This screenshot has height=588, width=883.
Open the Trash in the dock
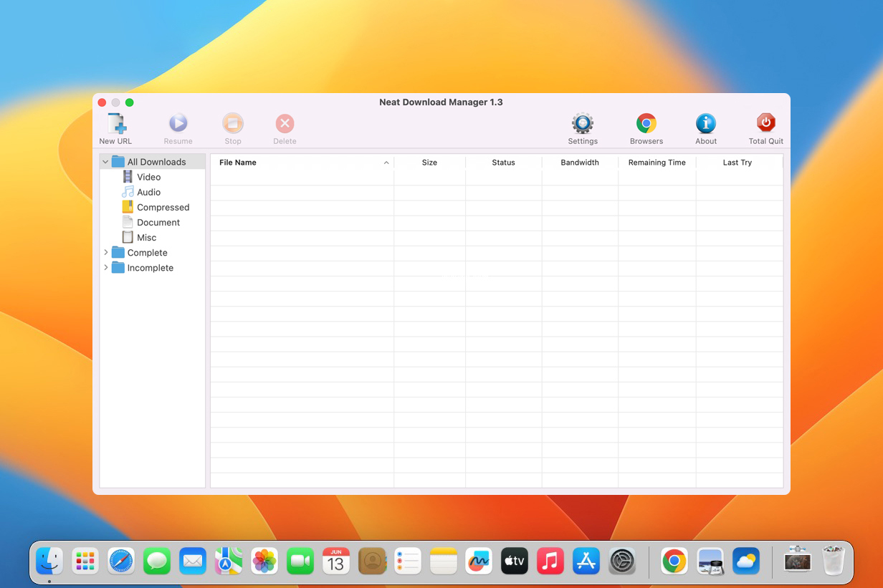834,561
